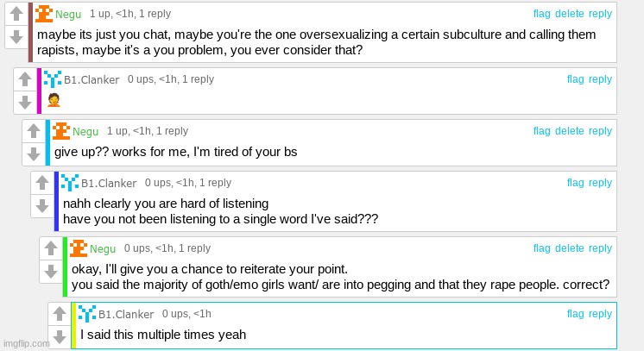Downvote 'I said this multiple times yeah' comment
The height and width of the screenshot is (351, 644).
pos(60,336)
